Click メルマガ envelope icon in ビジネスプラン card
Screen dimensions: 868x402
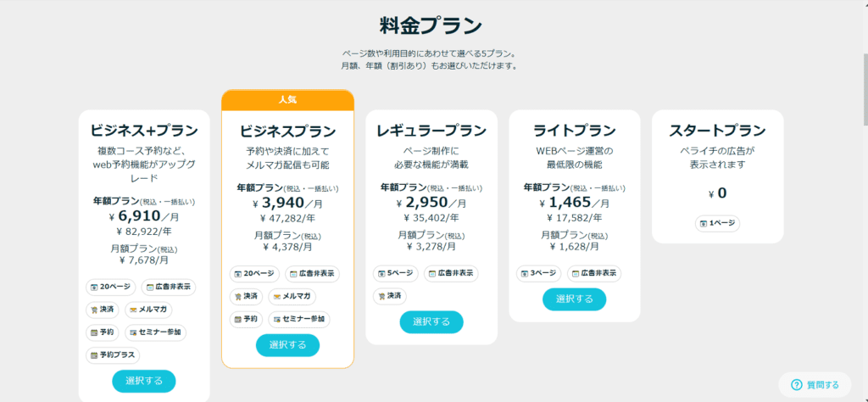click(x=277, y=296)
